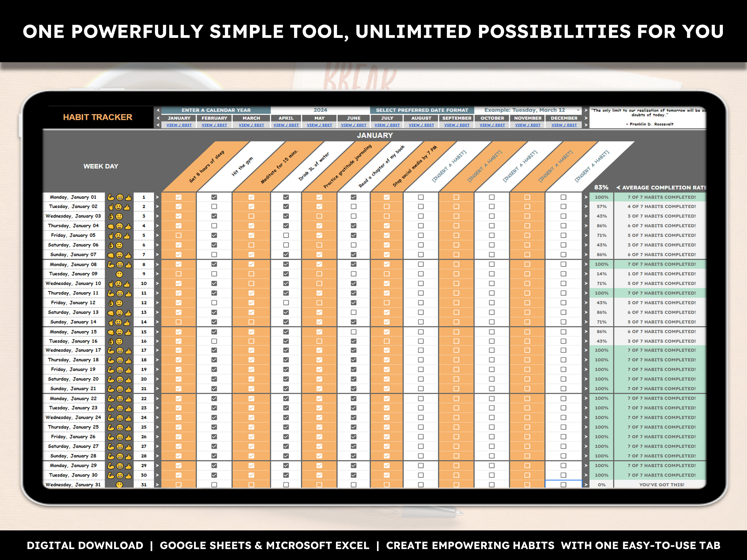Click row arrow right of day number 24
This screenshot has height=560, width=747.
point(157,418)
